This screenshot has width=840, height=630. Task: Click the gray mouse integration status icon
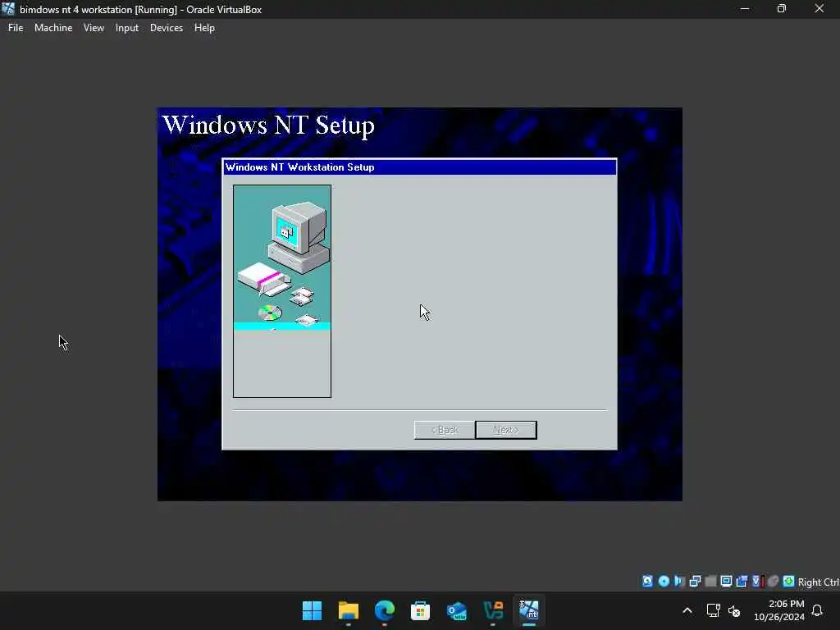(773, 582)
